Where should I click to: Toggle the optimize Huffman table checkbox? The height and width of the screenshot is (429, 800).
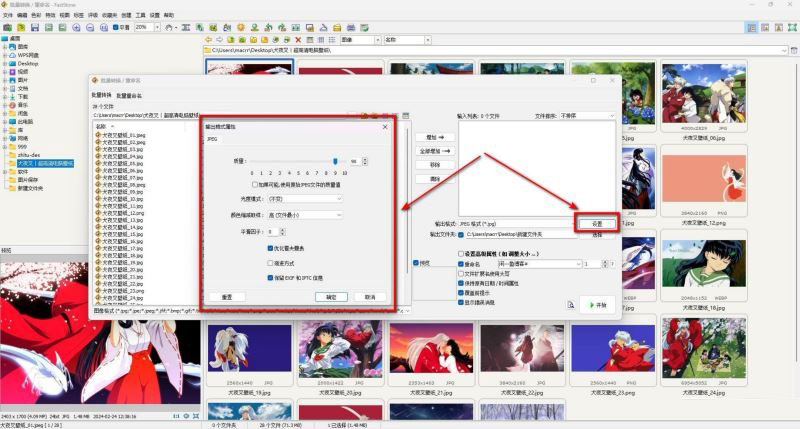270,248
